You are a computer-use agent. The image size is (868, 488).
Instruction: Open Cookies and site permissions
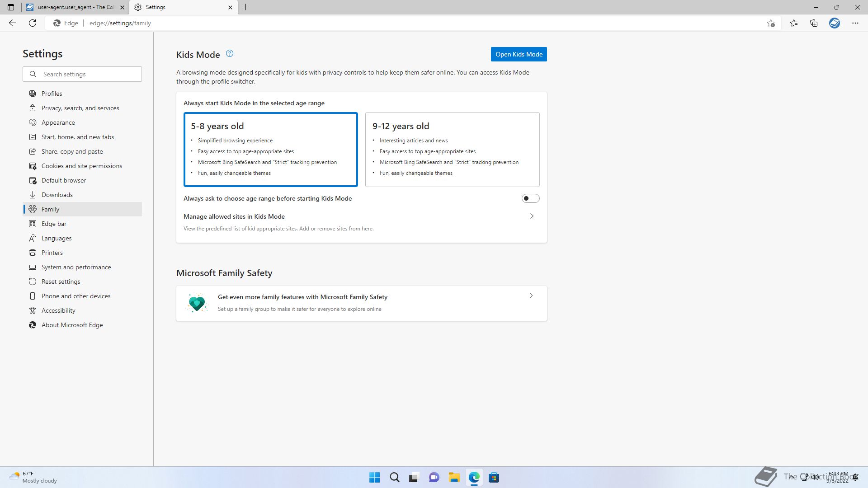pyautogui.click(x=82, y=166)
